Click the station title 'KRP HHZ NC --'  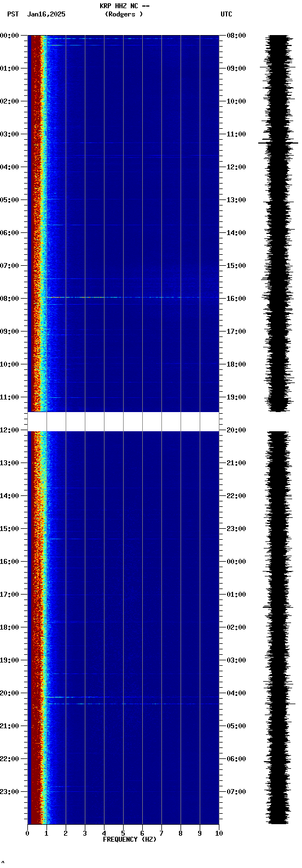pos(124,6)
